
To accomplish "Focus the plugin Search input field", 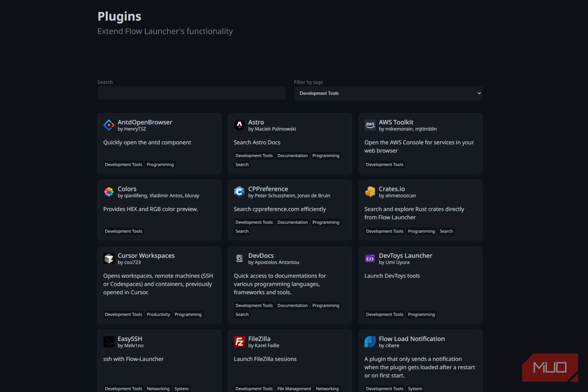I will (192, 93).
